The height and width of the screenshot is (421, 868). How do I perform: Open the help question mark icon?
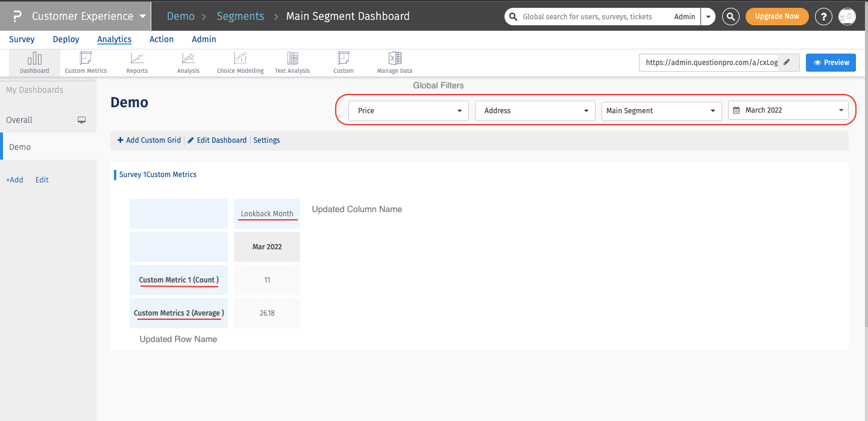(x=823, y=17)
